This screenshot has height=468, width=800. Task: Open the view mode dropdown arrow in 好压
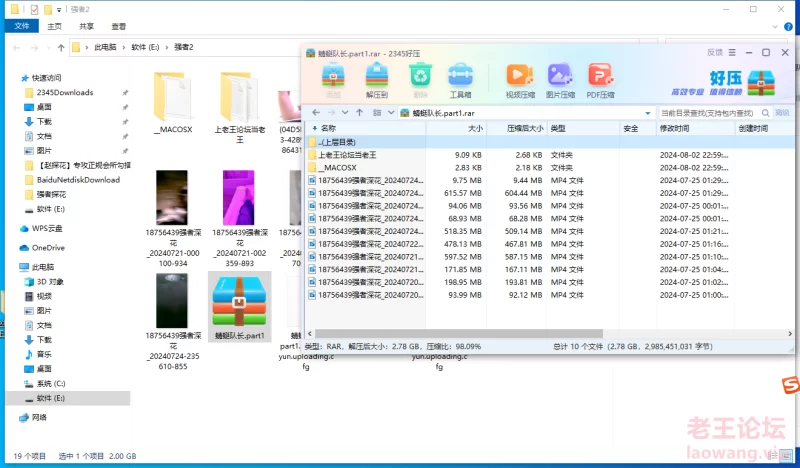click(x=391, y=113)
